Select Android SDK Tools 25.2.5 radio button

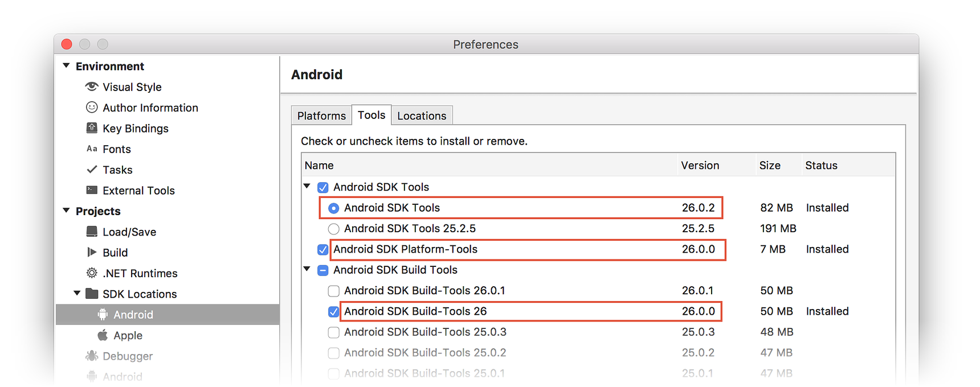point(334,229)
